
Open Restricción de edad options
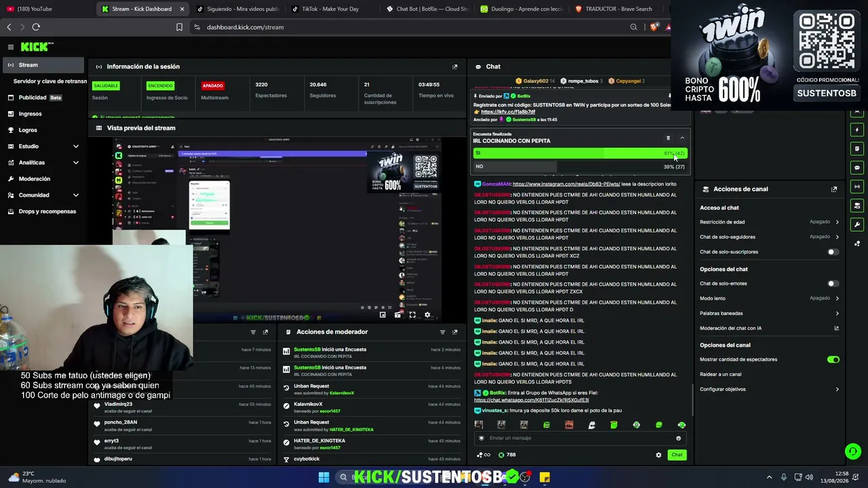(x=769, y=222)
